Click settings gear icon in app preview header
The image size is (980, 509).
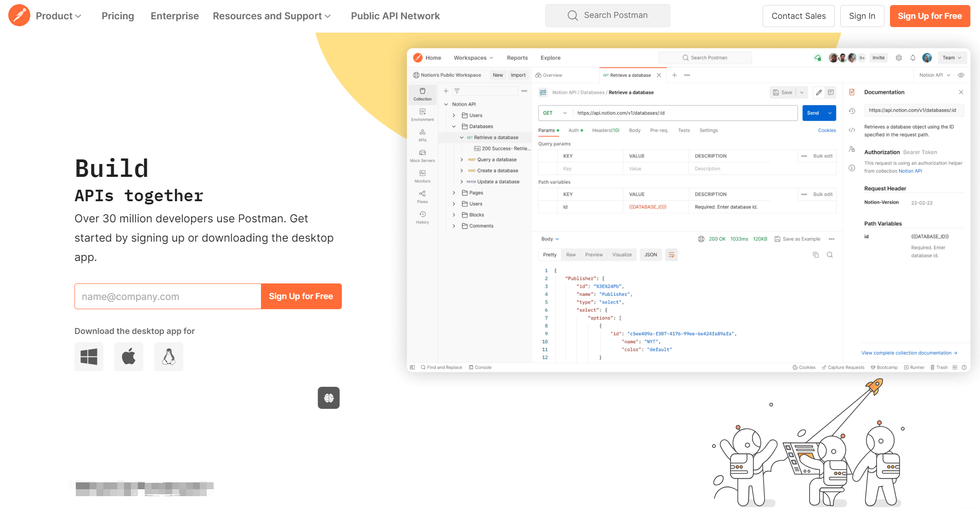(899, 58)
